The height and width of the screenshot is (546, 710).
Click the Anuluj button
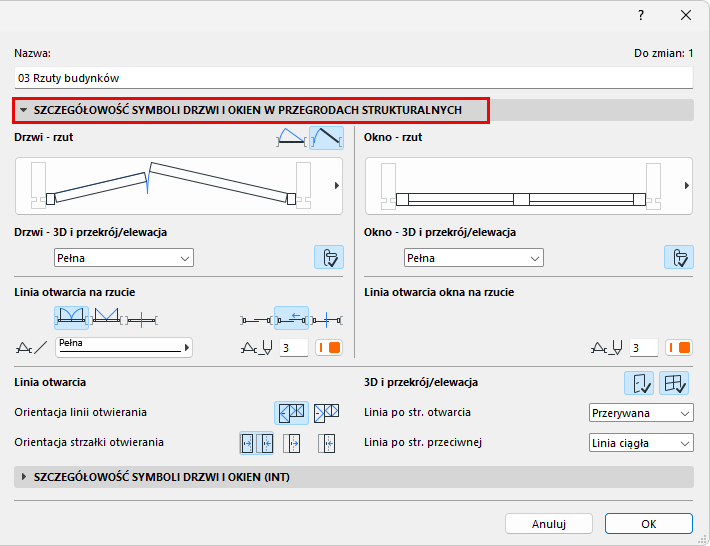[x=549, y=524]
